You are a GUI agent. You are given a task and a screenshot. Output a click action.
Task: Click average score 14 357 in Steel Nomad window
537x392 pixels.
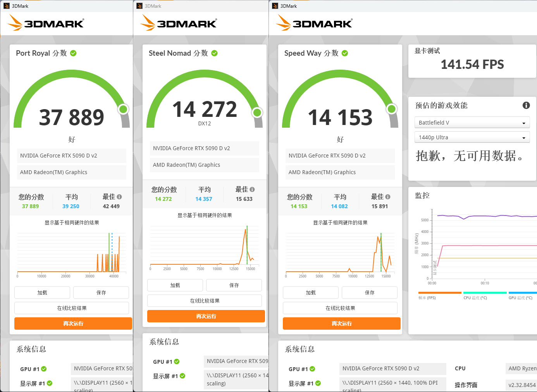point(204,199)
